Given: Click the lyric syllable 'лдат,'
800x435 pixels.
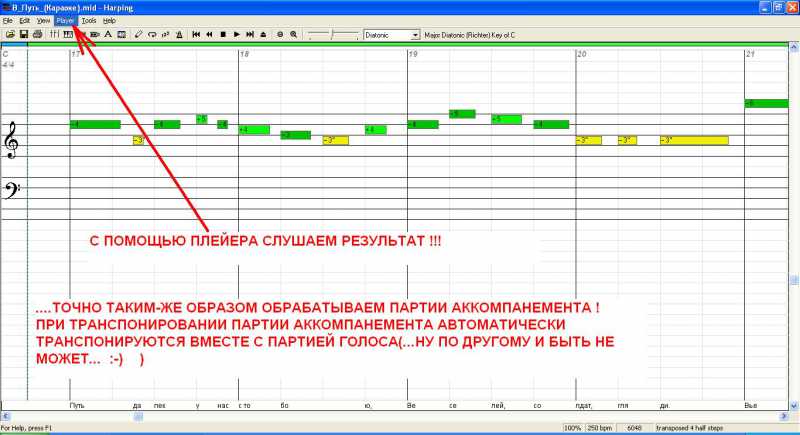Looking at the screenshot, I should (x=584, y=406).
